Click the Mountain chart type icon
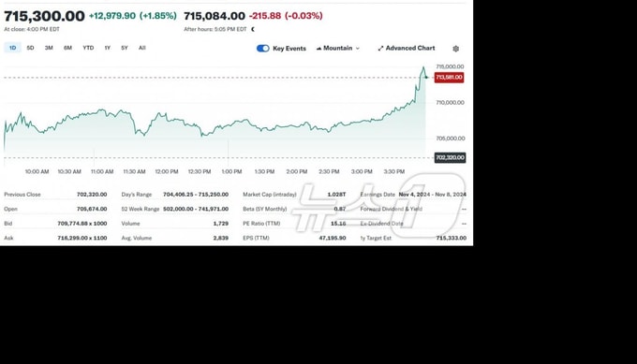 [x=318, y=49]
